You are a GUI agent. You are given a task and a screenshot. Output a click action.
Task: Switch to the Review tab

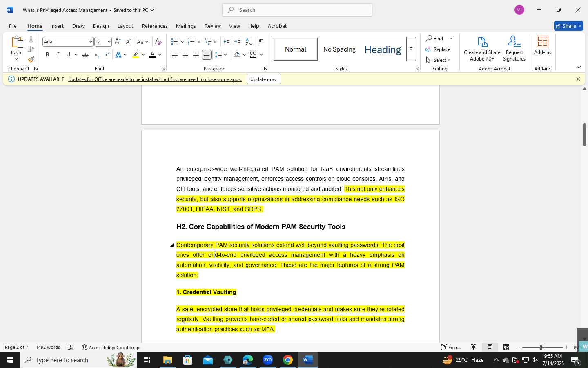(212, 26)
